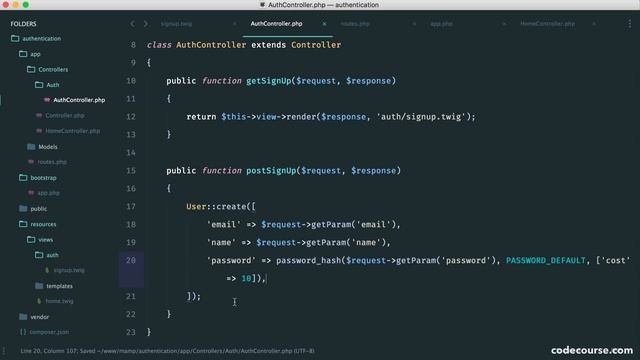
Task: Open the tab overflow dots menu
Action: pos(629,24)
